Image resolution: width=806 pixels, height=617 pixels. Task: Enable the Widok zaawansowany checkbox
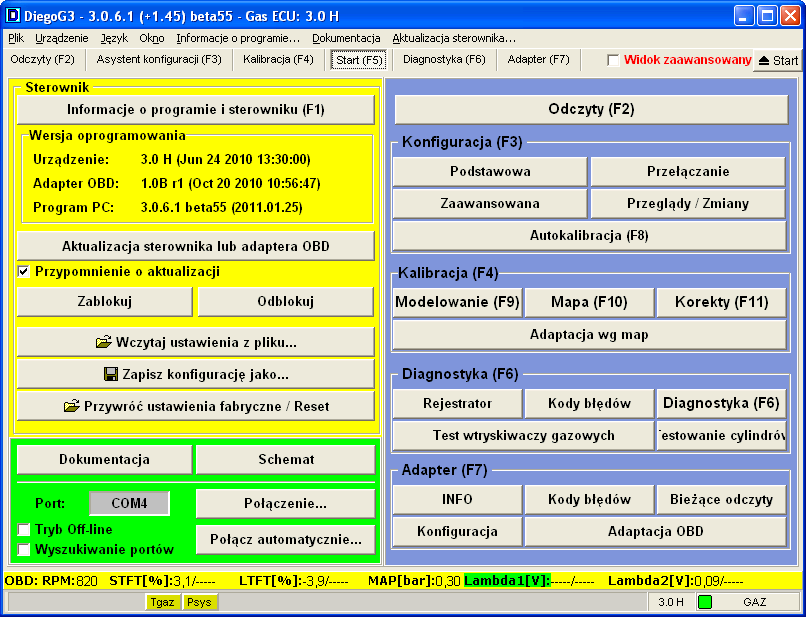coord(613,60)
